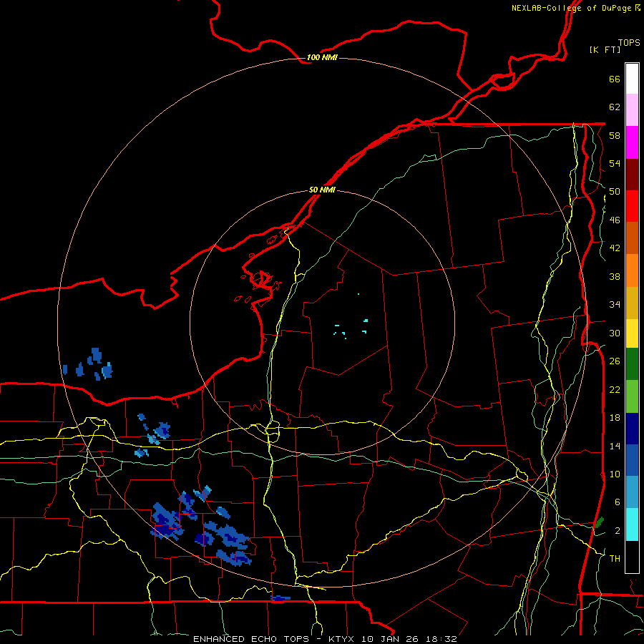This screenshot has width=644, height=644.
Task: Click the "58" legend value
Action: point(615,135)
